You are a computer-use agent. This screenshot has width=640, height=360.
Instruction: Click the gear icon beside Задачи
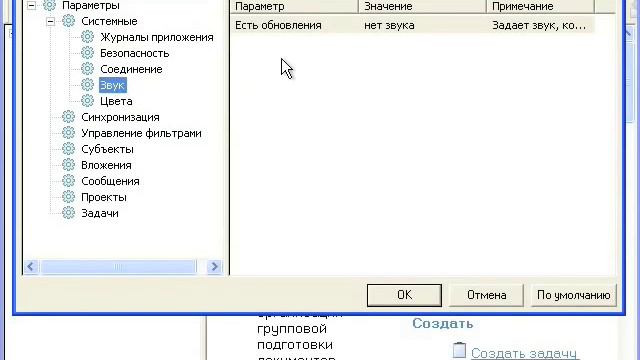click(x=68, y=213)
